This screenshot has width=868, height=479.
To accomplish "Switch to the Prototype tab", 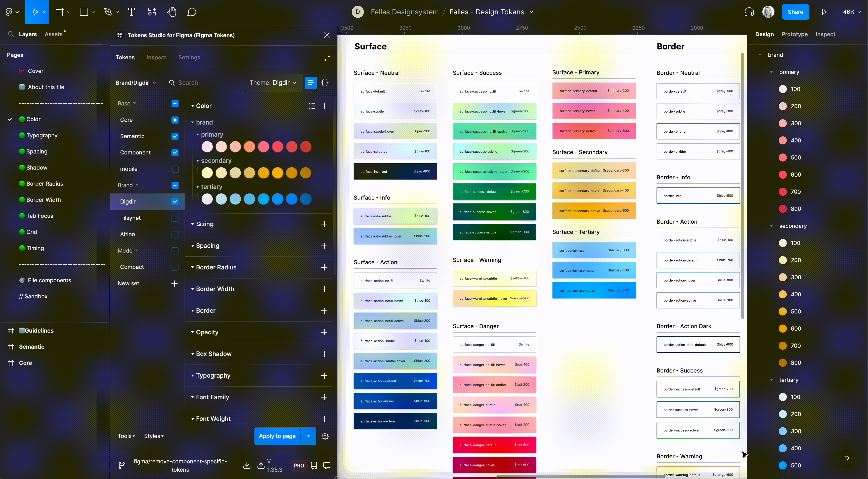I will (x=794, y=34).
